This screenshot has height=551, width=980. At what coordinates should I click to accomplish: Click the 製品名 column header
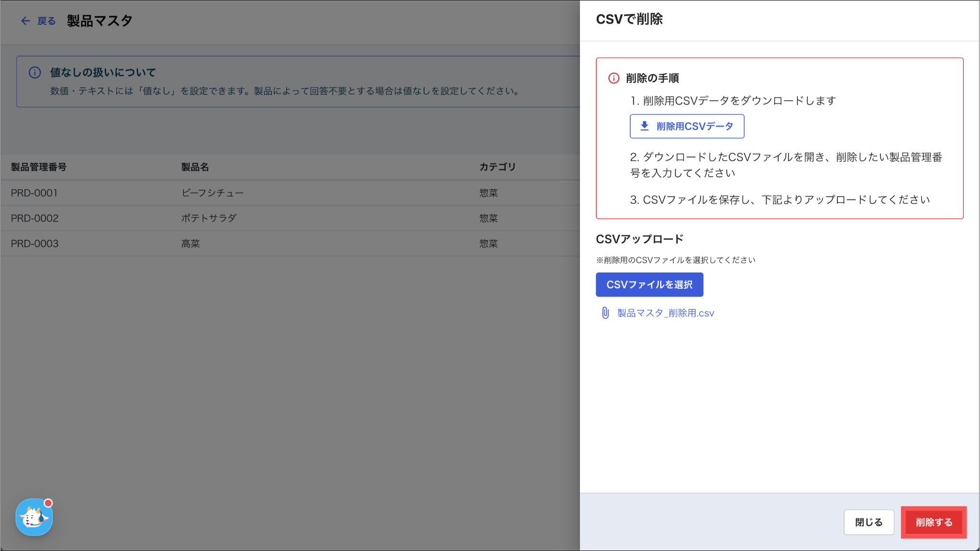[195, 167]
